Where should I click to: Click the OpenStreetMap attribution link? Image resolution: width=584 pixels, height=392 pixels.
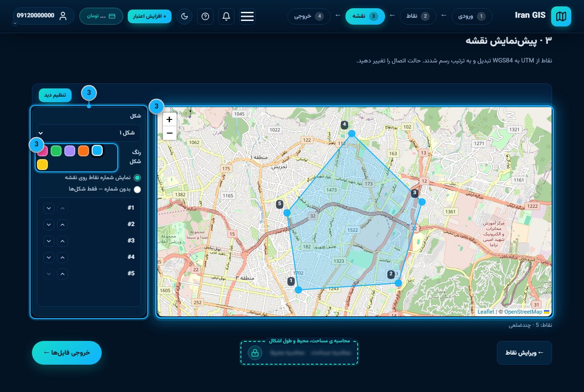point(523,312)
